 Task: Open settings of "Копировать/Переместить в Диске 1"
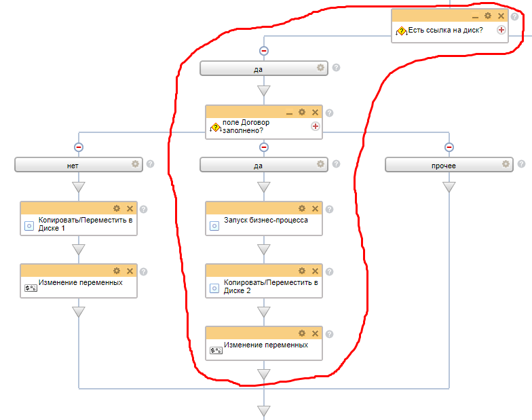click(x=117, y=208)
